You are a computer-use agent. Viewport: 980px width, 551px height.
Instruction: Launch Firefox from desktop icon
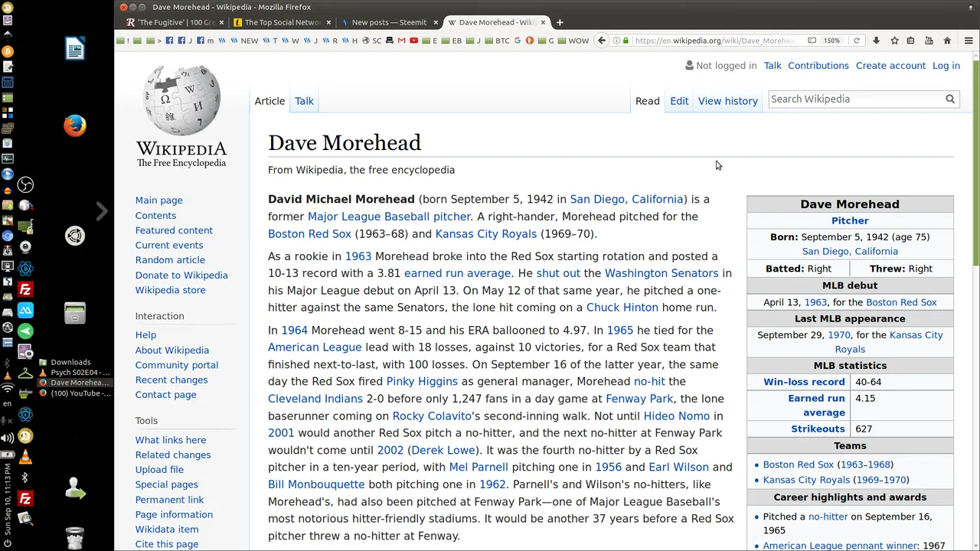tap(75, 126)
